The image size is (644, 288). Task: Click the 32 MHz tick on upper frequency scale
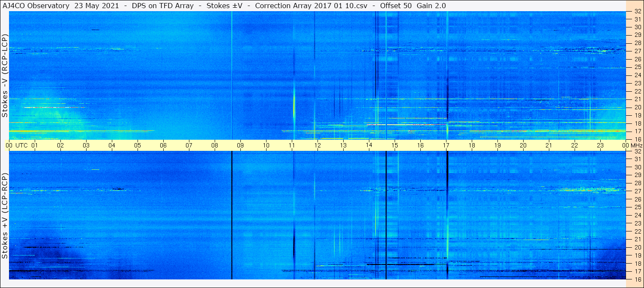coord(637,12)
